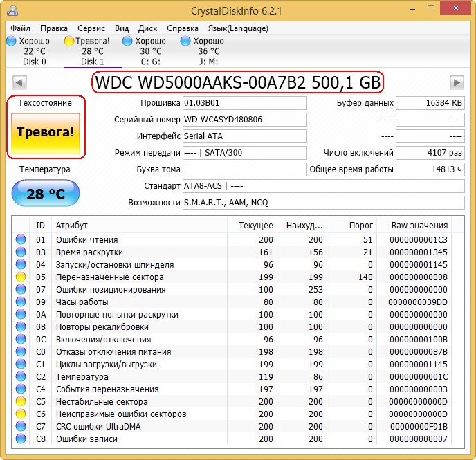Open the Сервис menu
This screenshot has height=460, width=476.
91,28
